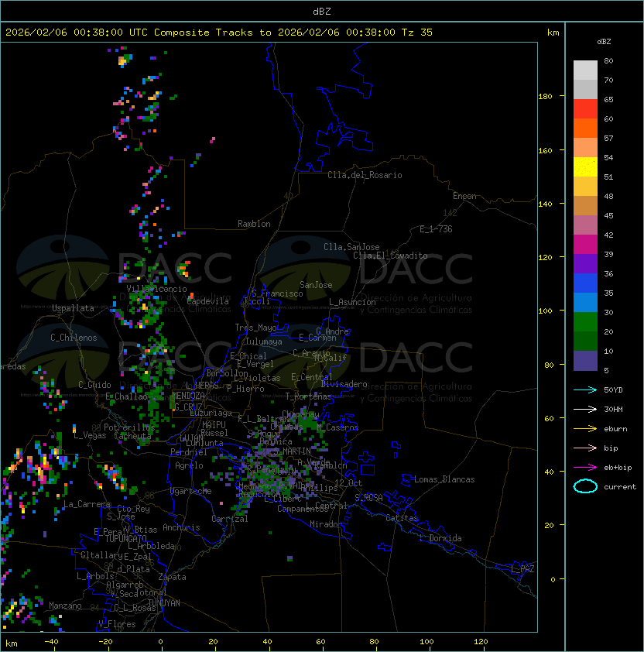Click the TUNUYAN city label
Viewport: 644px width, 652px height.
164,602
